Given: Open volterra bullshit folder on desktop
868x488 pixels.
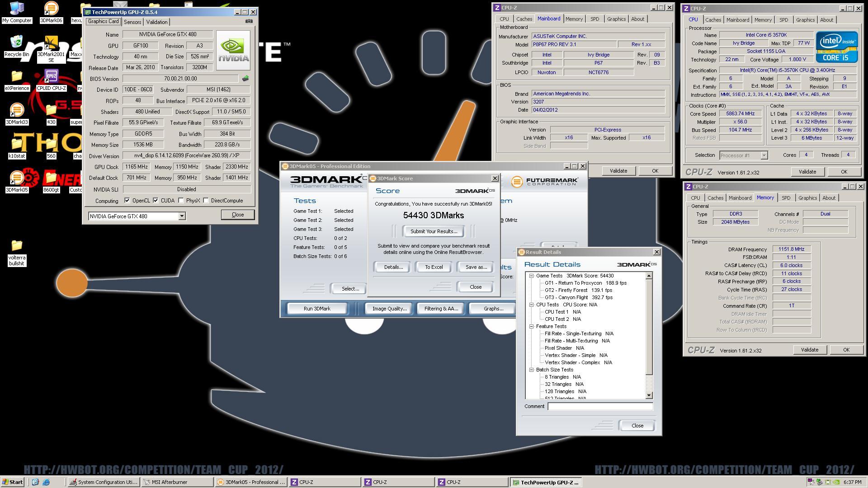Looking at the screenshot, I should point(17,253).
